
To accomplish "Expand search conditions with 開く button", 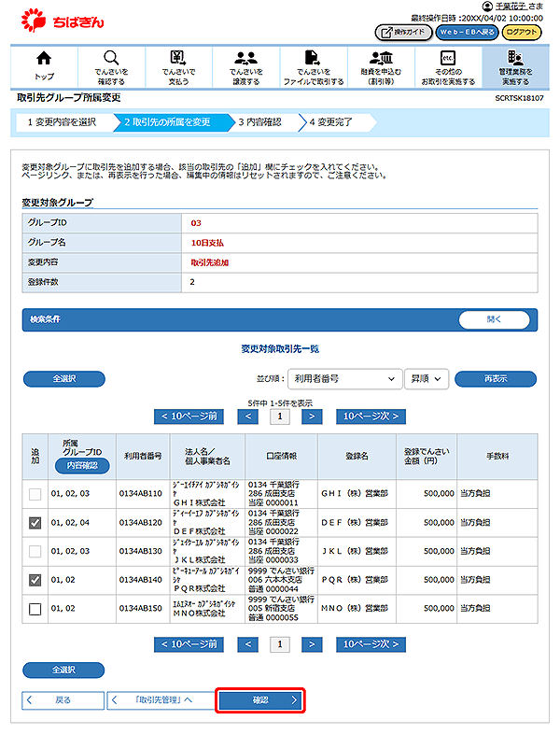I will coord(494,319).
